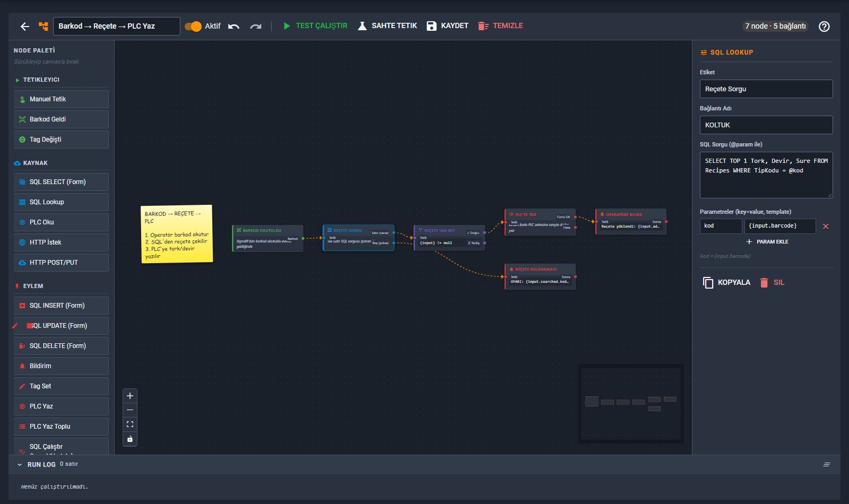Image resolution: width=849 pixels, height=504 pixels.
Task: Select Bildirim palette node
Action: pyautogui.click(x=61, y=366)
